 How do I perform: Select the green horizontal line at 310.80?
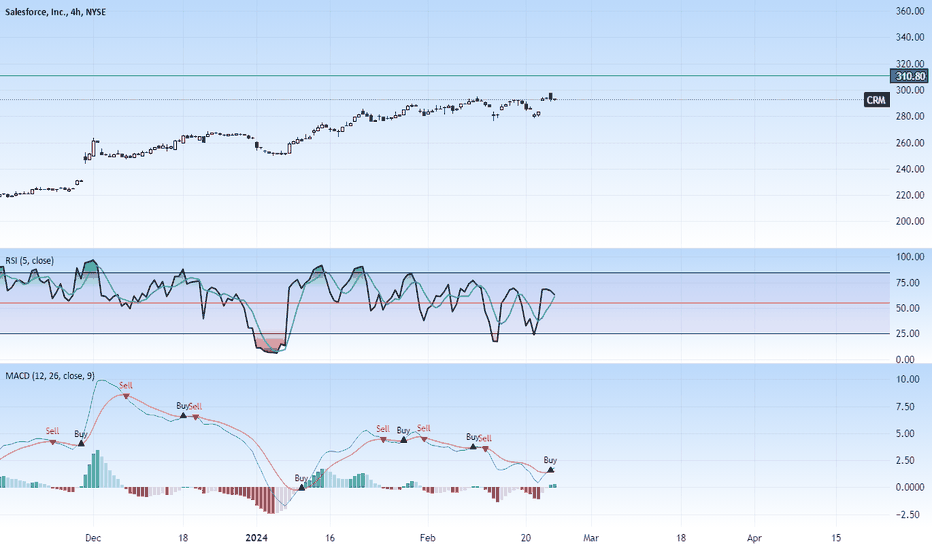tap(445, 76)
